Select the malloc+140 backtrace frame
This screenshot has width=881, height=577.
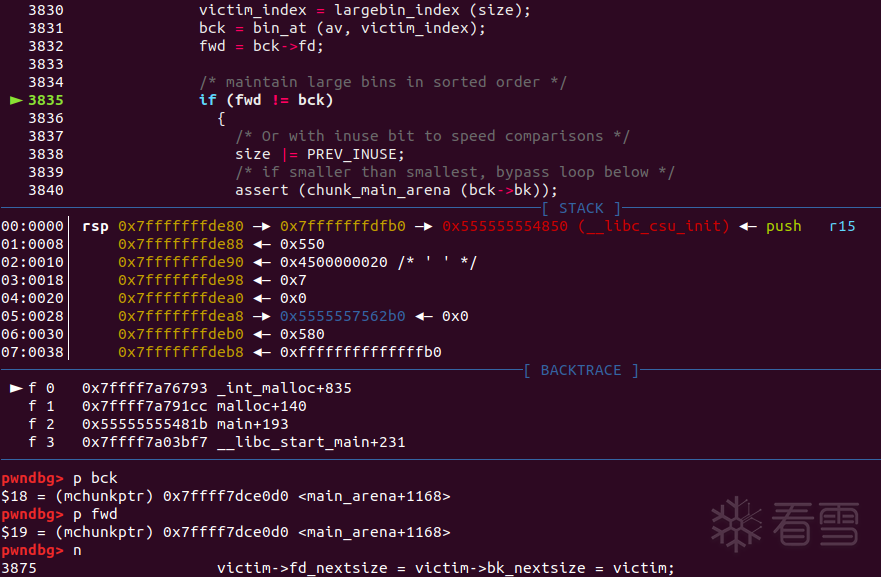click(194, 406)
